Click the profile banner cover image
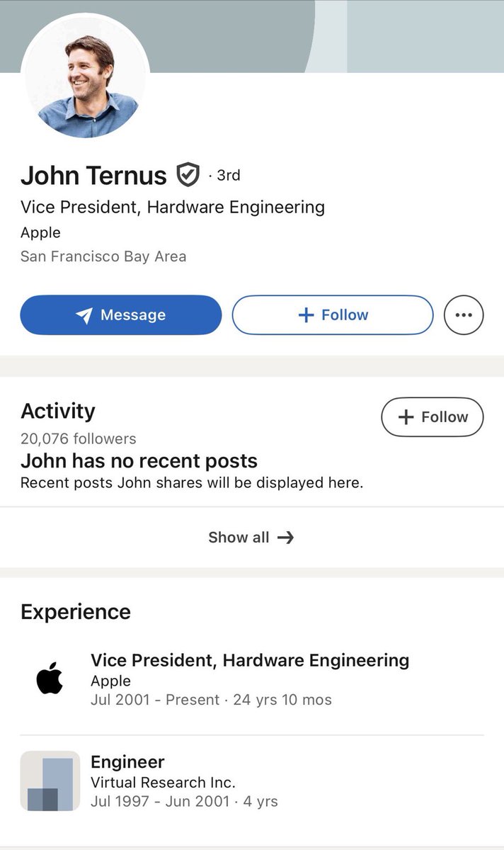This screenshot has height=850, width=504. (x=326, y=35)
